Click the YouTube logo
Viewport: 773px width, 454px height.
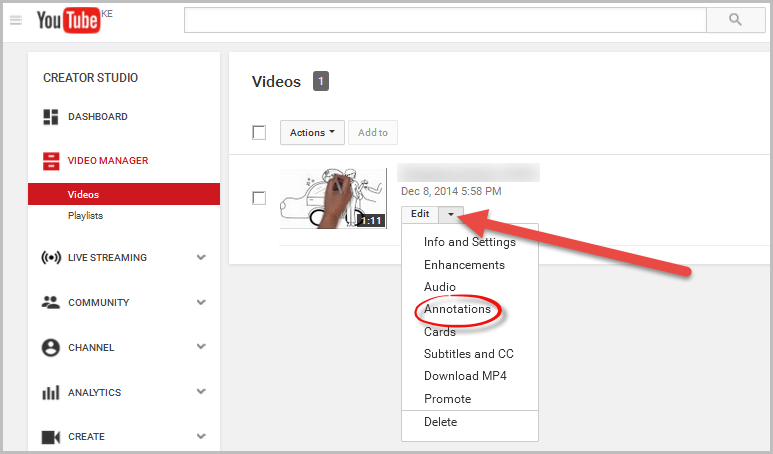(x=68, y=20)
